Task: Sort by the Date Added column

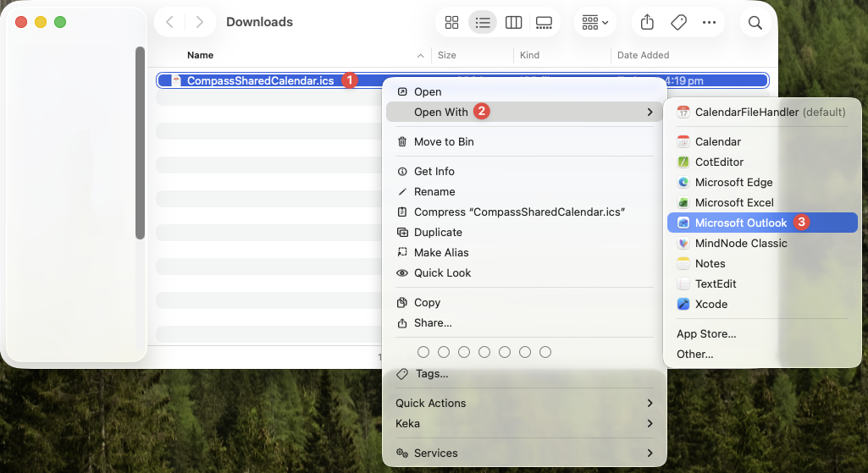Action: 644,55
